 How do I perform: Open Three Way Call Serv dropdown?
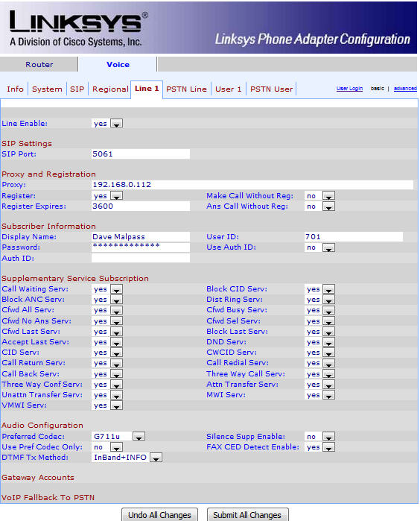click(319, 374)
